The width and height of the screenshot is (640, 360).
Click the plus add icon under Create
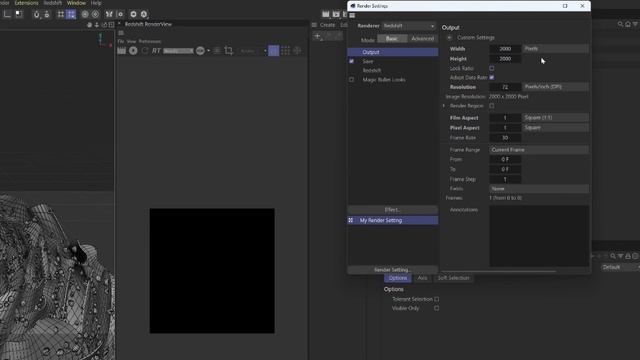tap(318, 36)
